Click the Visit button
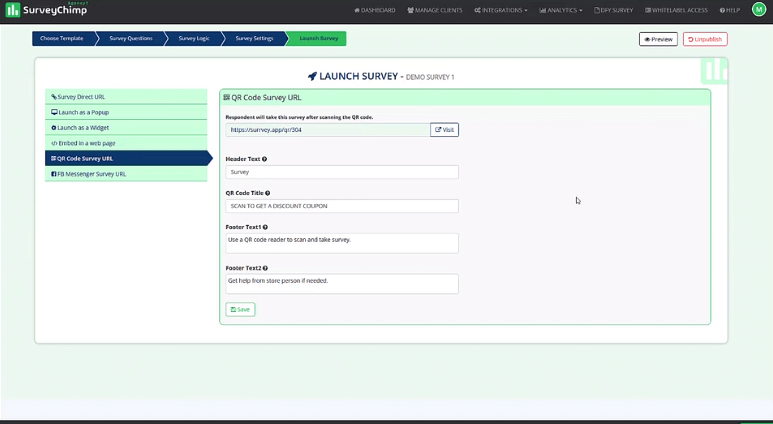 tap(444, 130)
